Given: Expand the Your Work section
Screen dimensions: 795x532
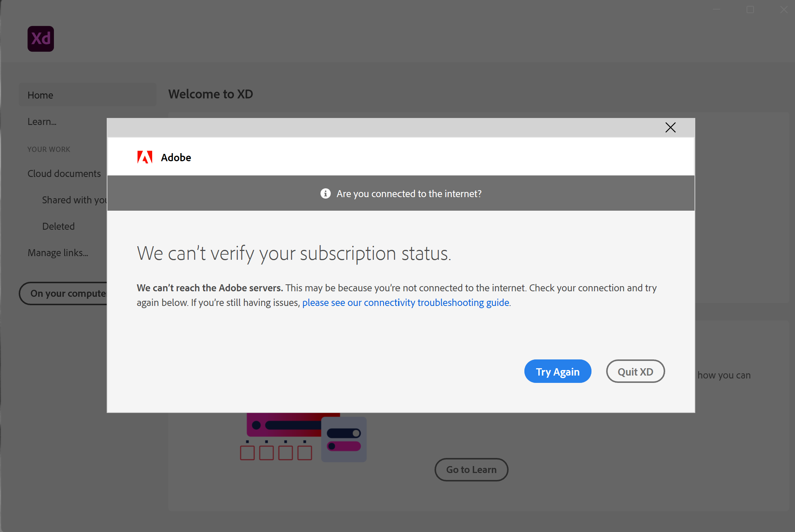Looking at the screenshot, I should click(x=49, y=149).
